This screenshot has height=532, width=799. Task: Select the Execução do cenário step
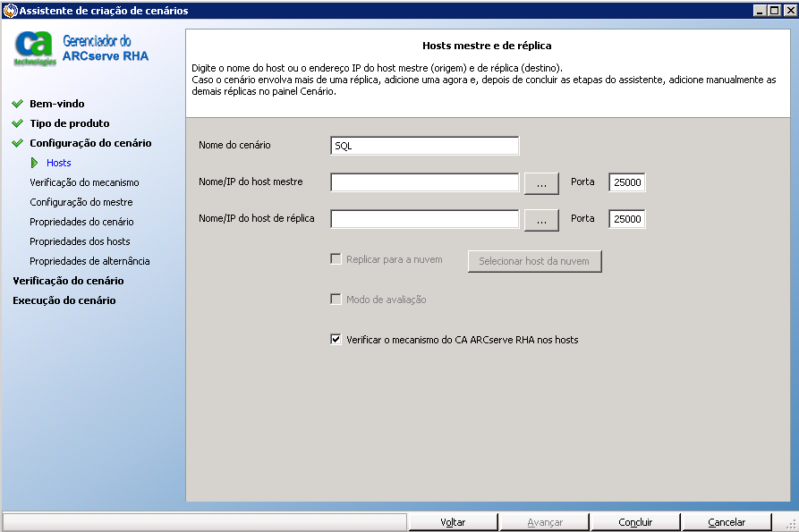pyautogui.click(x=64, y=300)
